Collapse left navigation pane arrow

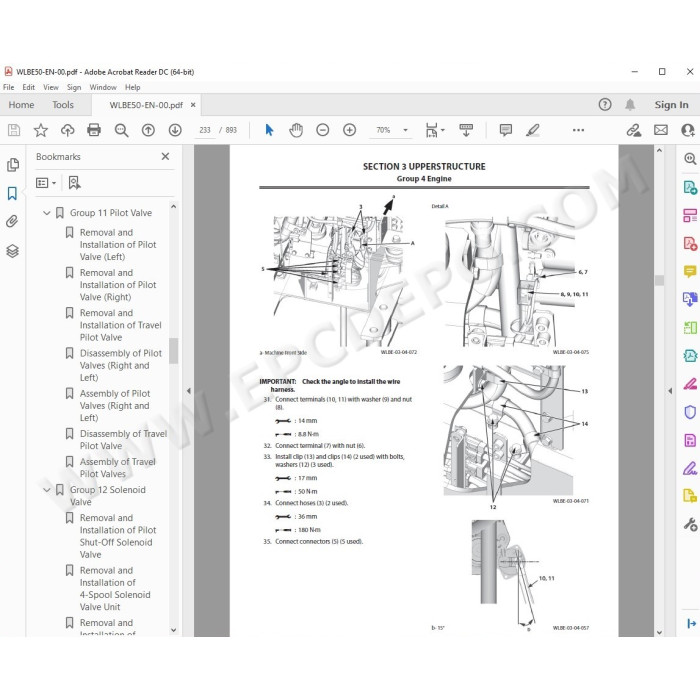click(188, 391)
